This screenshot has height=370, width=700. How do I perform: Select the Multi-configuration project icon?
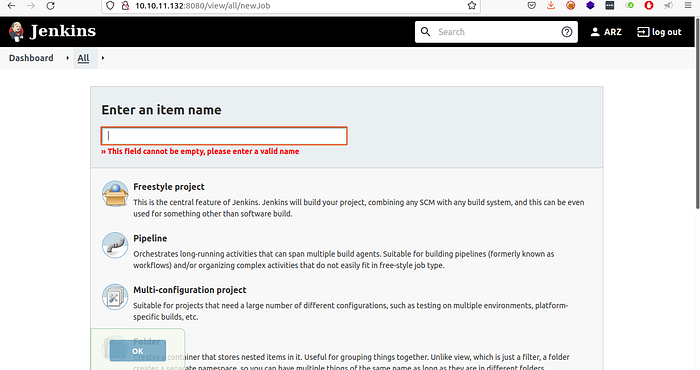[x=115, y=297]
